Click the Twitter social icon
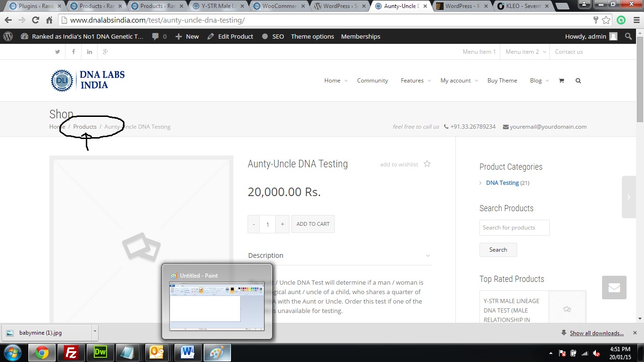The width and height of the screenshot is (644, 362). click(58, 52)
